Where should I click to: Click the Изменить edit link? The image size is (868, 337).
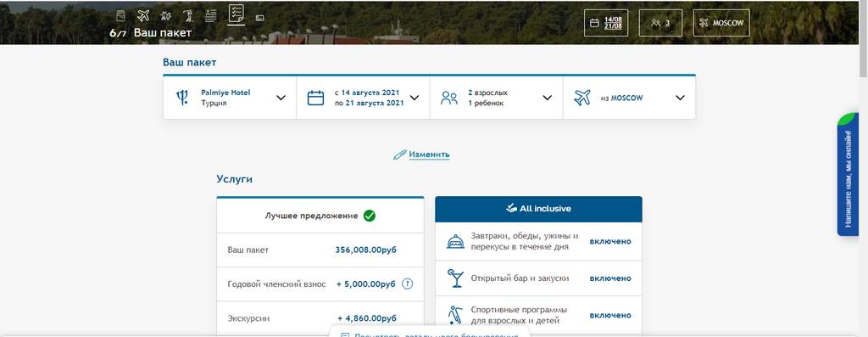point(429,154)
